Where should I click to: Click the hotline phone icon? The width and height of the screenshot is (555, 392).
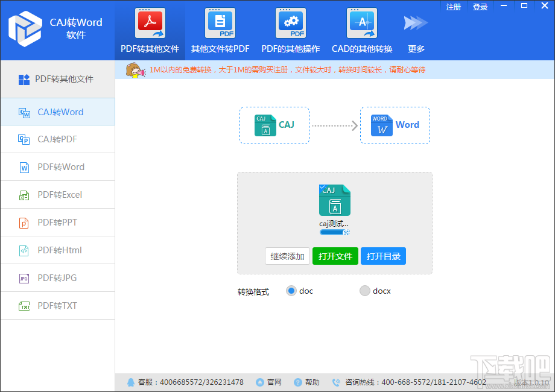click(x=336, y=382)
